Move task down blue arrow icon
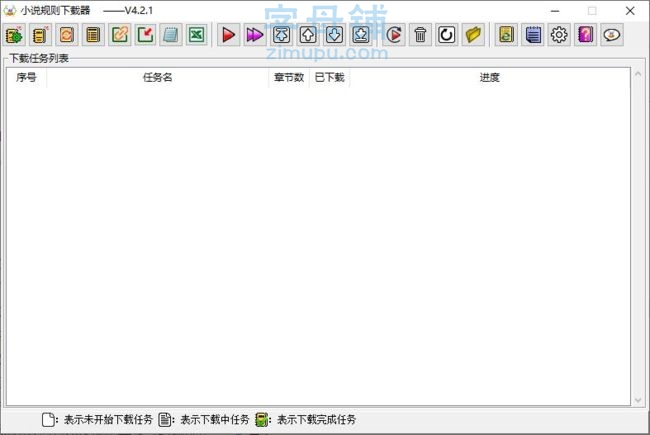Screen dimensions: 650x435 [x=334, y=35]
